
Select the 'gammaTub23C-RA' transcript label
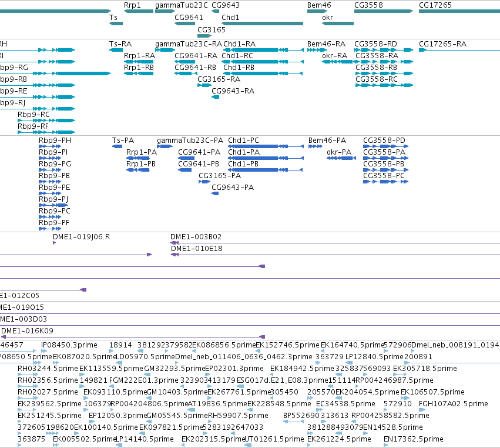[x=189, y=44]
